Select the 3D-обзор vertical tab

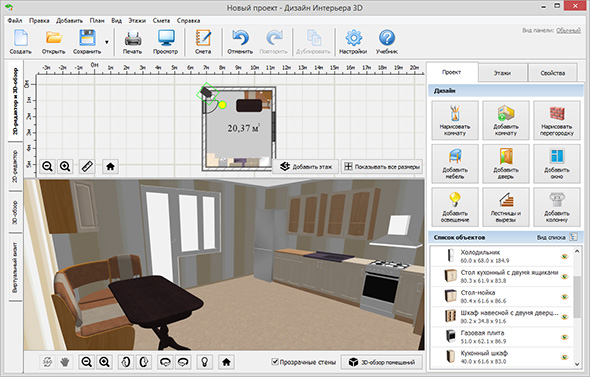coord(15,213)
